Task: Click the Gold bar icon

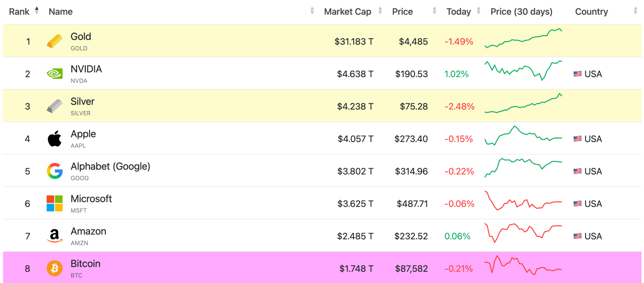Action: (x=54, y=41)
